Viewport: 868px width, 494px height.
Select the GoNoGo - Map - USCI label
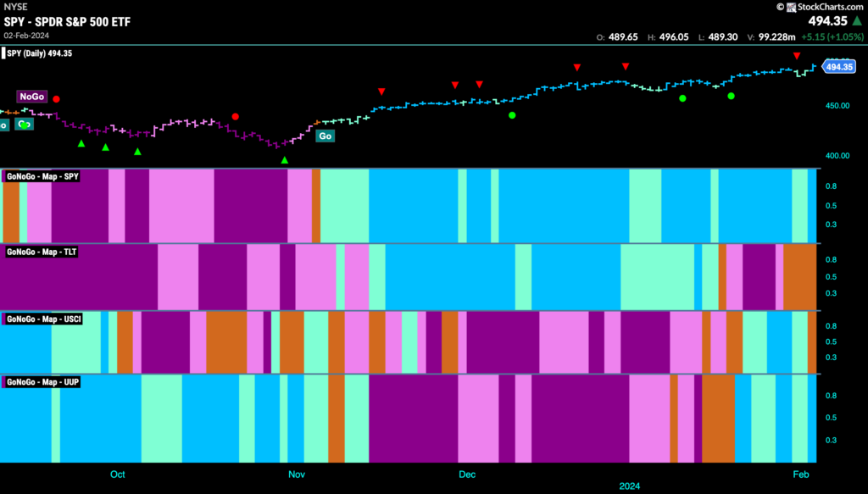click(x=44, y=319)
